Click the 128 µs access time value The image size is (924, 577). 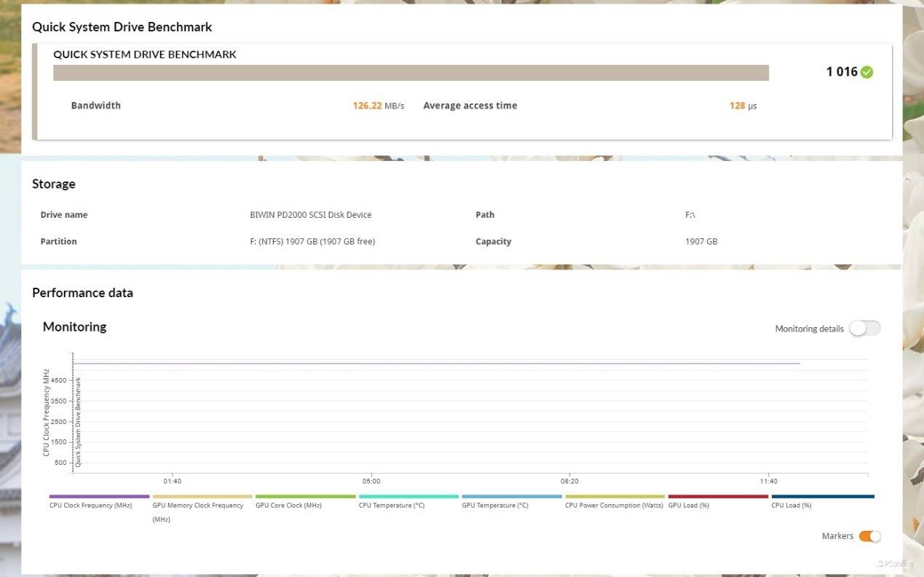tap(743, 106)
